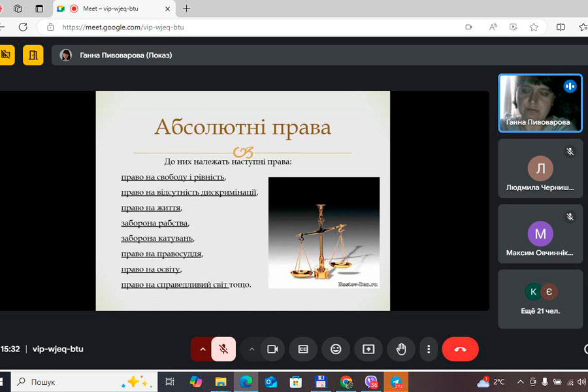This screenshot has width=588, height=392.
Task: Open split screen view
Action: coord(561,27)
